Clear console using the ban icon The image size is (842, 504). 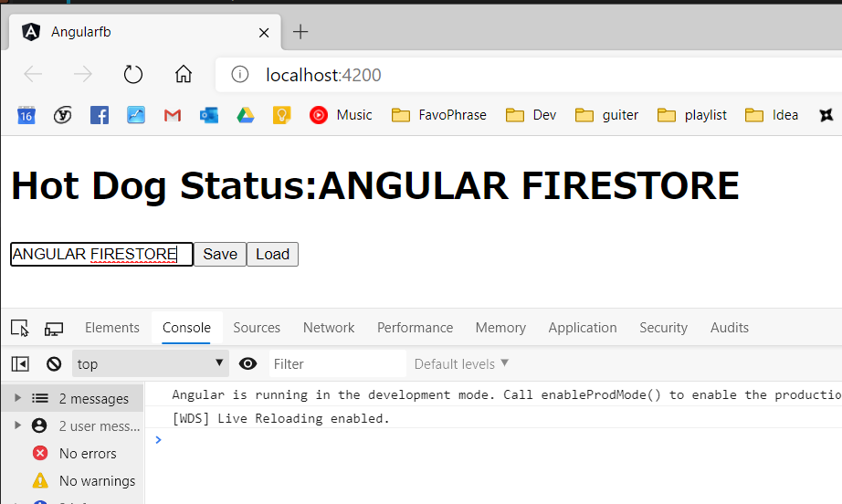point(54,364)
